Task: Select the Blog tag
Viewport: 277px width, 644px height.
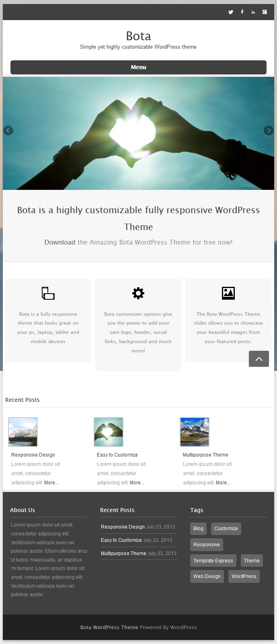Action: [198, 529]
